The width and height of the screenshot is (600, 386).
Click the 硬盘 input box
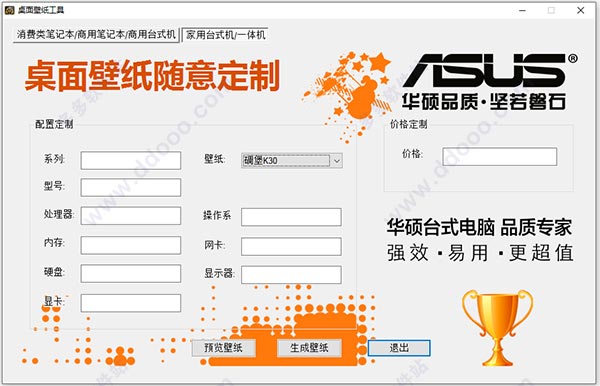click(131, 274)
